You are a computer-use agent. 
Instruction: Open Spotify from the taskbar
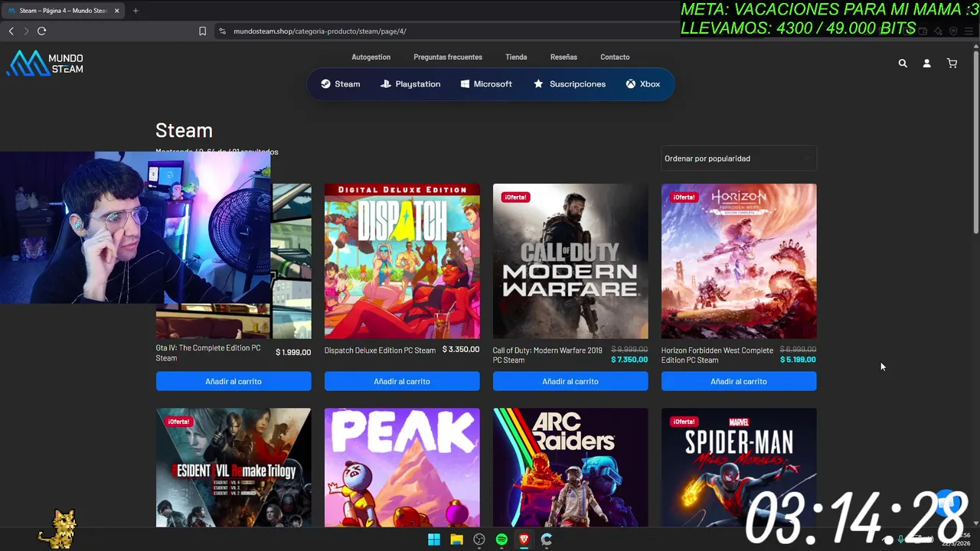(501, 540)
